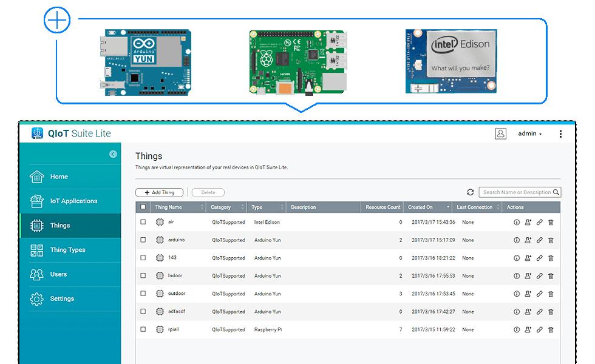Open the thing named outdoor
The width and height of the screenshot is (595, 364).
point(177,294)
